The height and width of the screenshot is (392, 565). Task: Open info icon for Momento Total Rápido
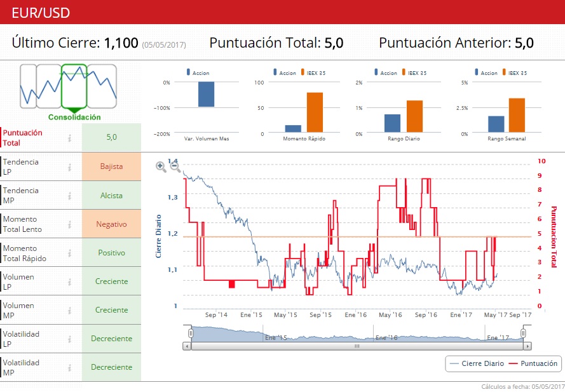coord(69,253)
